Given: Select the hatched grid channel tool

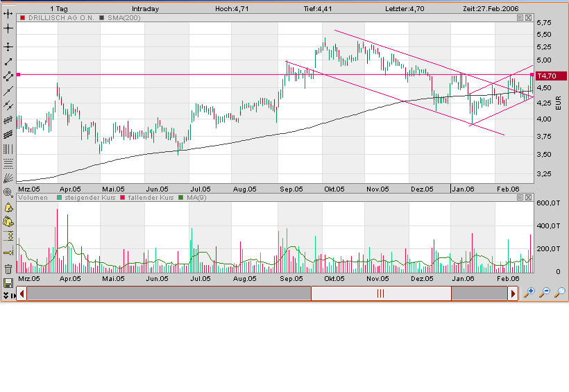Looking at the screenshot, I should click(8, 135).
